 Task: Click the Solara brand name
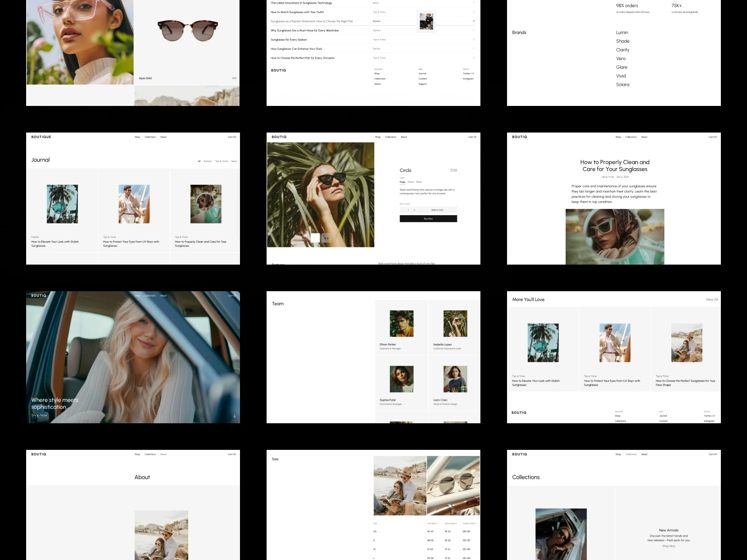pos(623,84)
